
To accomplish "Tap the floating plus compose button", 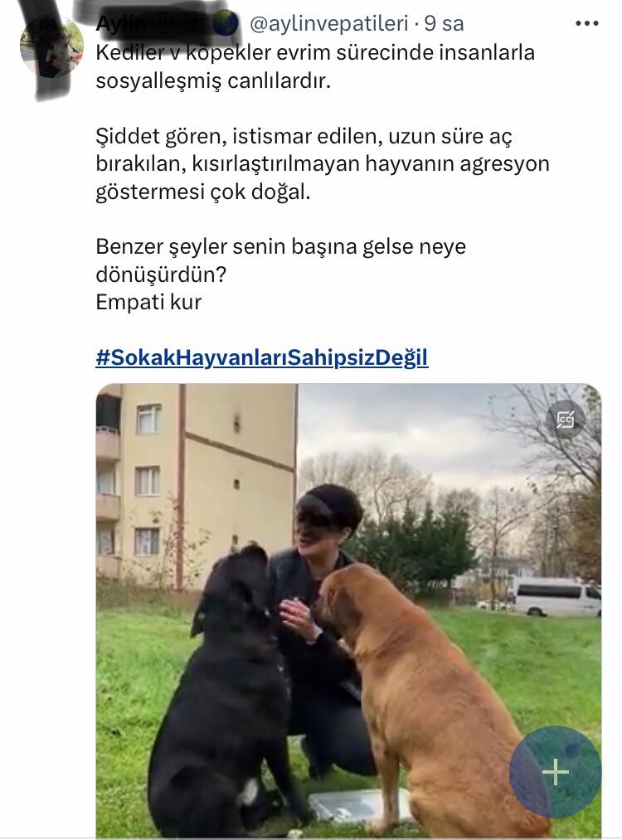I will [x=556, y=771].
